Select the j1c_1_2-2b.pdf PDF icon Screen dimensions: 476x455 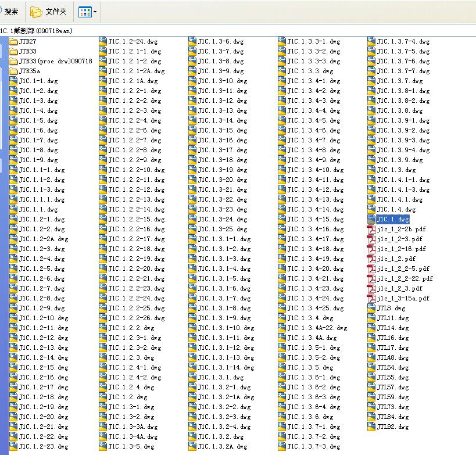coord(371,229)
